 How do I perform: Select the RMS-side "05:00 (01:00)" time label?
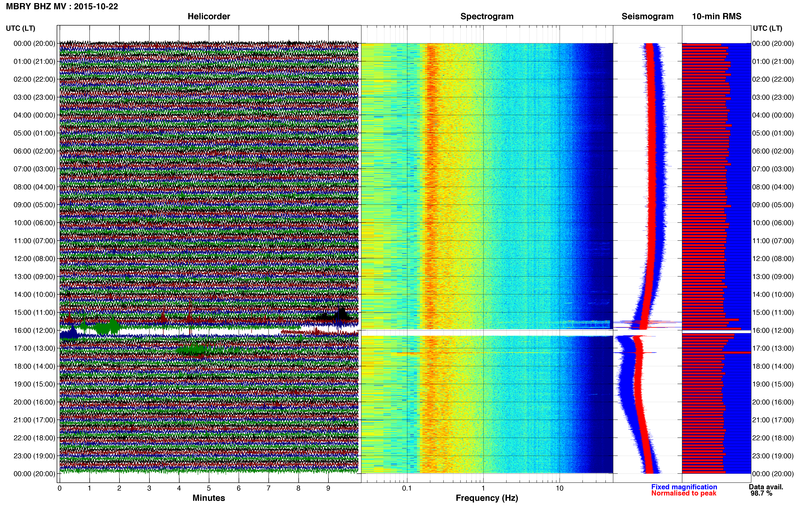tap(773, 133)
